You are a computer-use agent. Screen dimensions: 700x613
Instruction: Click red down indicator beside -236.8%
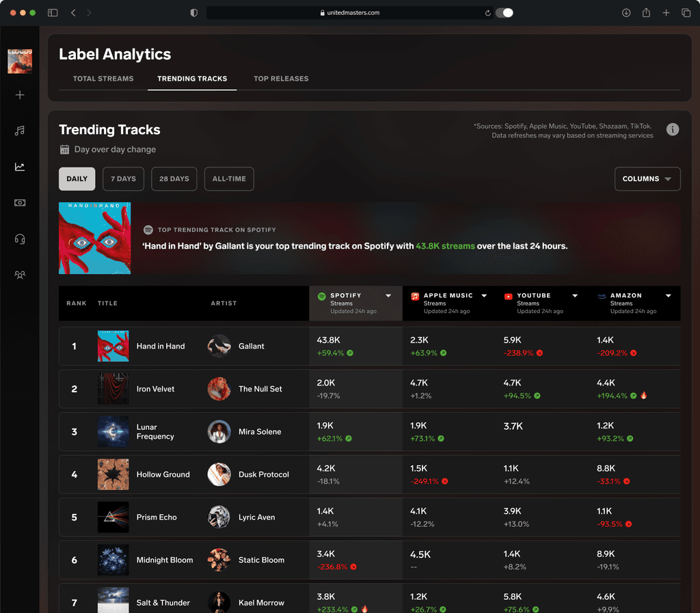pyautogui.click(x=353, y=567)
